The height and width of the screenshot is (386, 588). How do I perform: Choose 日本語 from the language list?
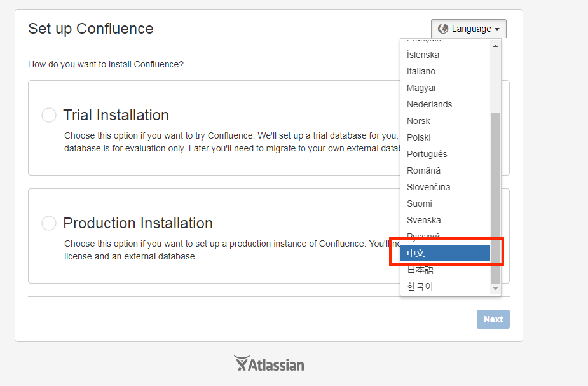(x=445, y=270)
